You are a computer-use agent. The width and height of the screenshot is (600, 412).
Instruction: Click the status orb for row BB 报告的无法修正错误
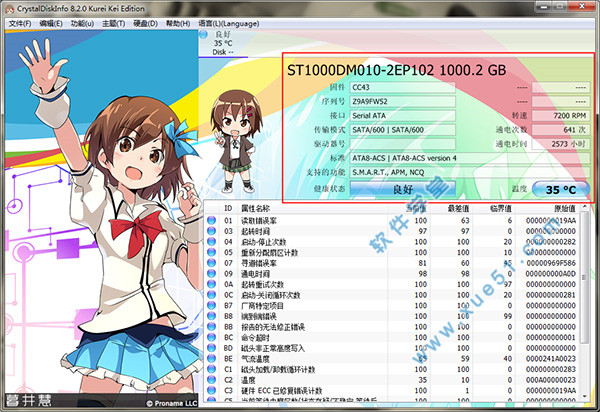coord(211,327)
